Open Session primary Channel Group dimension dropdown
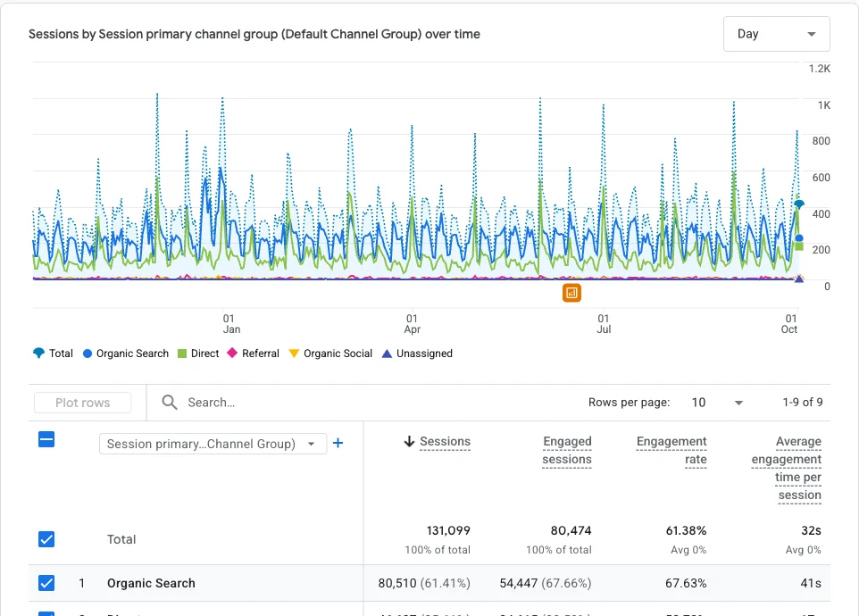The width and height of the screenshot is (859, 616). [x=213, y=444]
